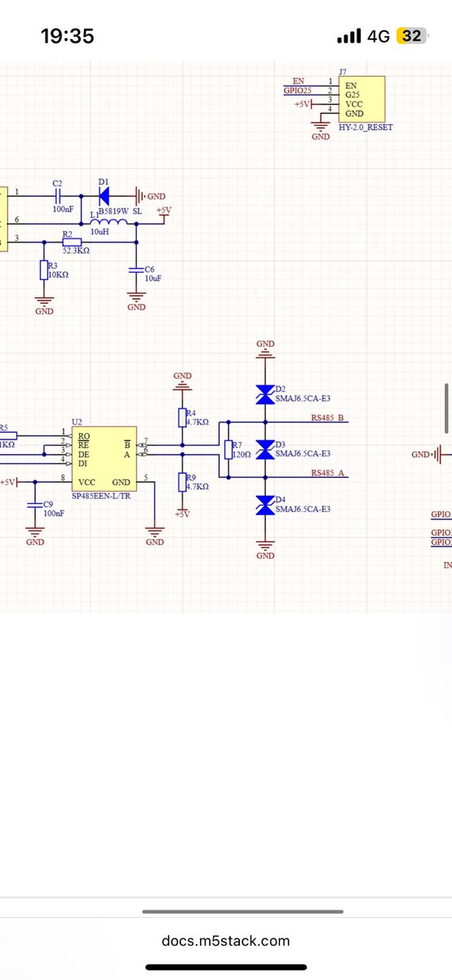Tap the 100nF value under C9
The height and width of the screenshot is (980, 452).
(54, 513)
